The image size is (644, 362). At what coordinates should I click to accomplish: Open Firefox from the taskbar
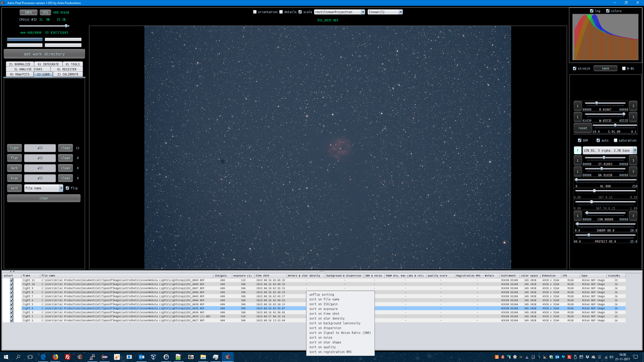point(55,357)
